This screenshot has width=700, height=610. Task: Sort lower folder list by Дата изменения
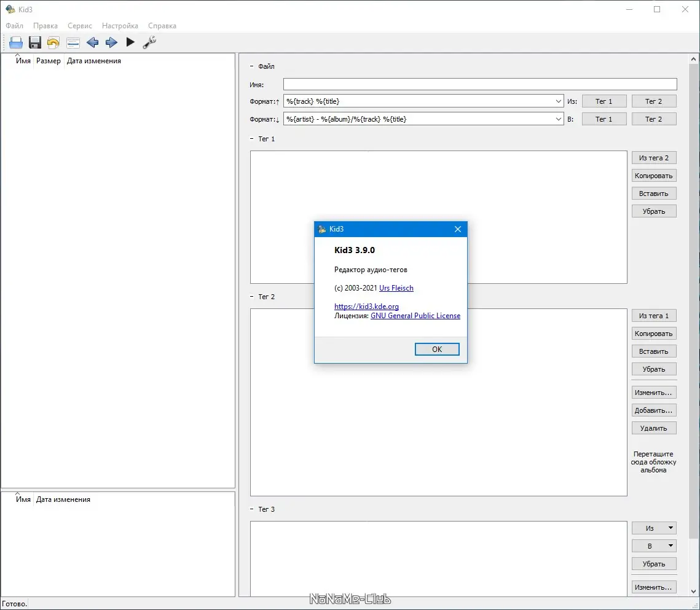(63, 500)
